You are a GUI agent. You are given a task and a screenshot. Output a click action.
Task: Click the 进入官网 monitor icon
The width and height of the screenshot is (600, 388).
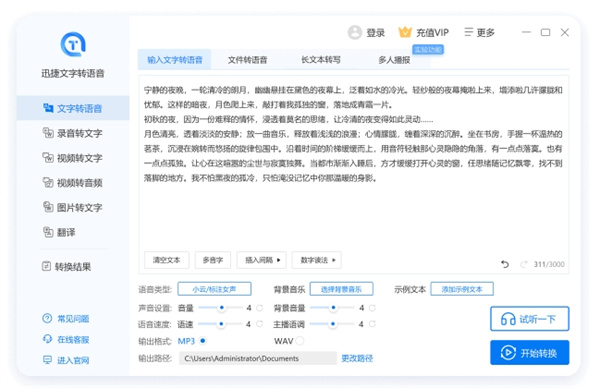click(x=47, y=360)
